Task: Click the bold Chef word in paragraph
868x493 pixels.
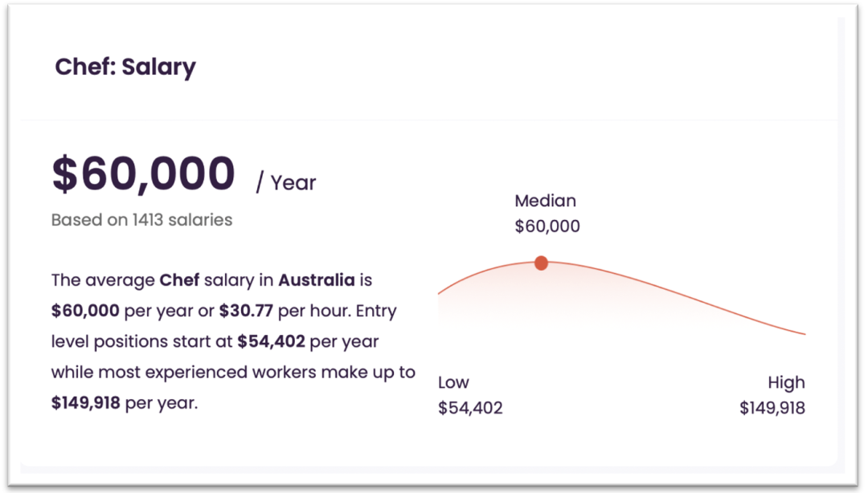Action: pyautogui.click(x=179, y=280)
